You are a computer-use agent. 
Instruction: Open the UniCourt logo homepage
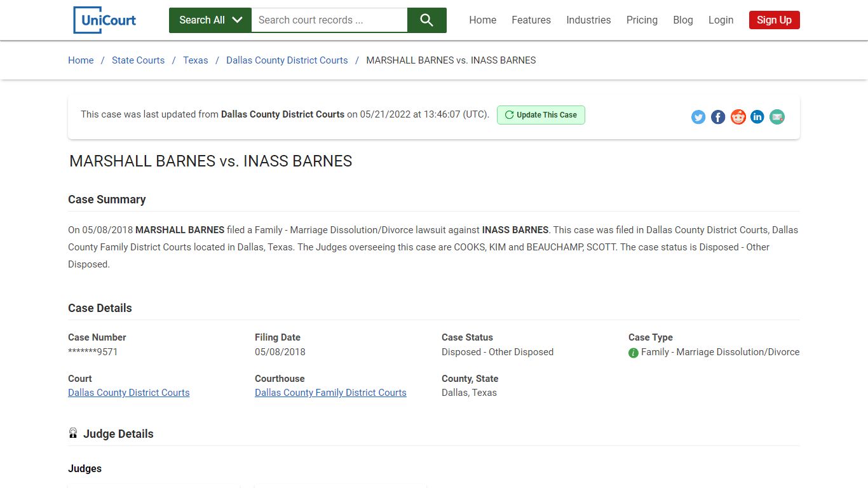(105, 20)
